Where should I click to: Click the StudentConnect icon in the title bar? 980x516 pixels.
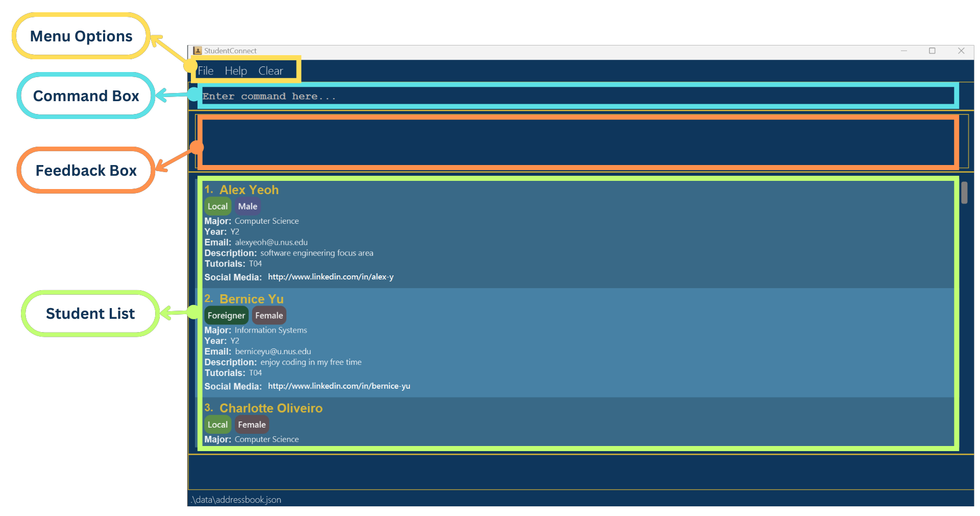197,51
